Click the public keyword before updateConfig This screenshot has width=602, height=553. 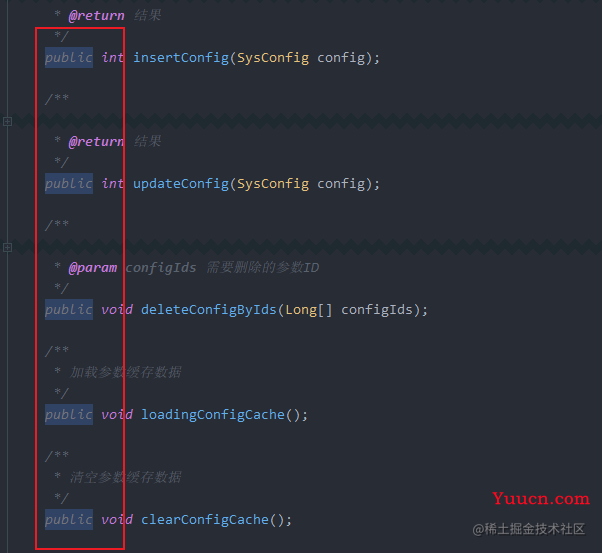(x=69, y=184)
